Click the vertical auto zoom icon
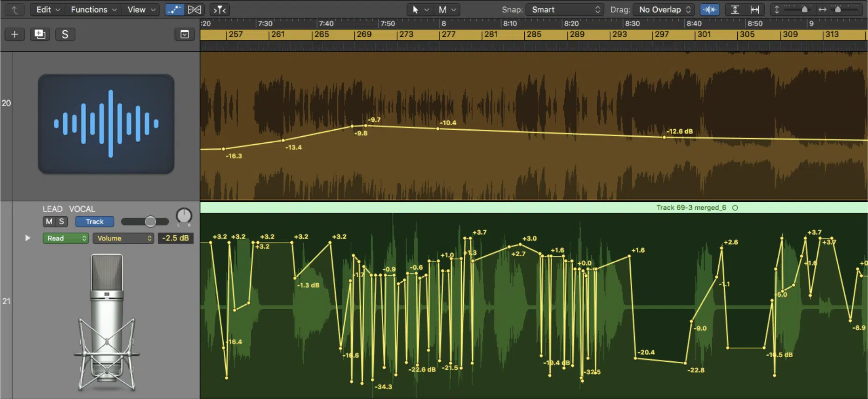The height and width of the screenshot is (399, 868). click(735, 10)
